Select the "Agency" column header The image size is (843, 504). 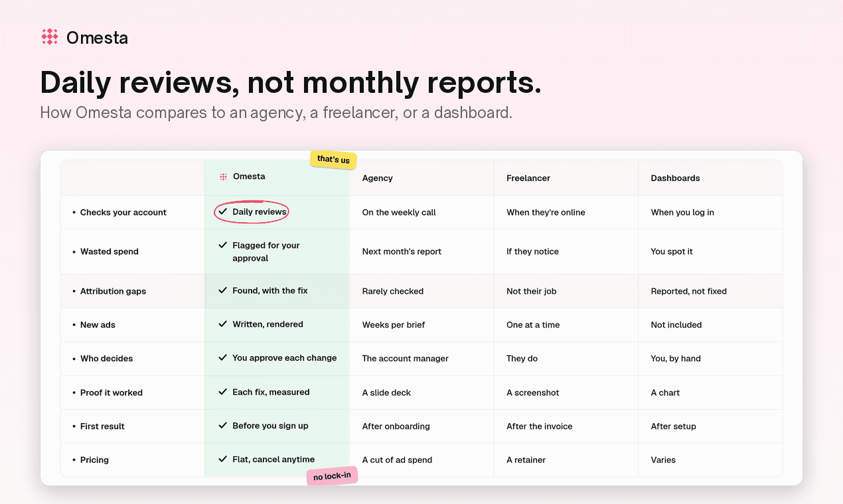click(x=378, y=178)
